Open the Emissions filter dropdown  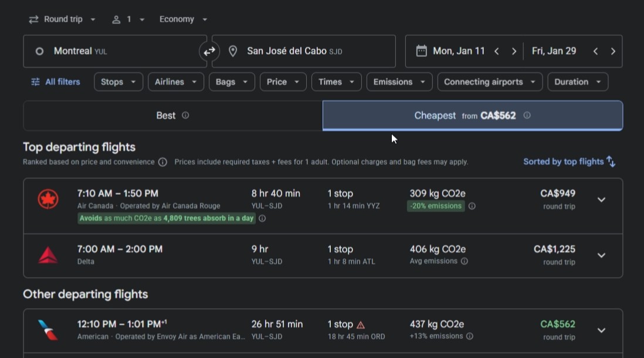tap(399, 82)
